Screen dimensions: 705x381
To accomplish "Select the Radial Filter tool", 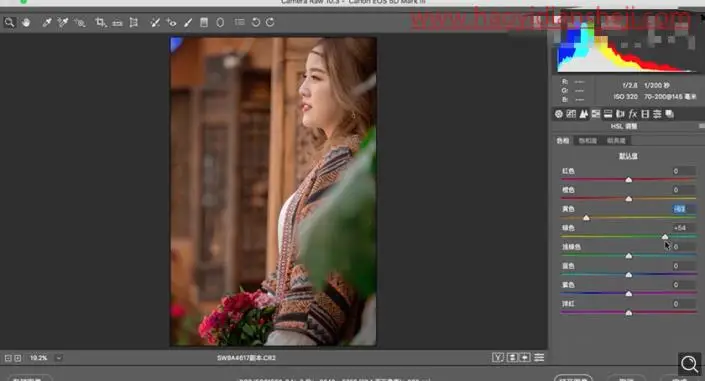I will click(220, 22).
